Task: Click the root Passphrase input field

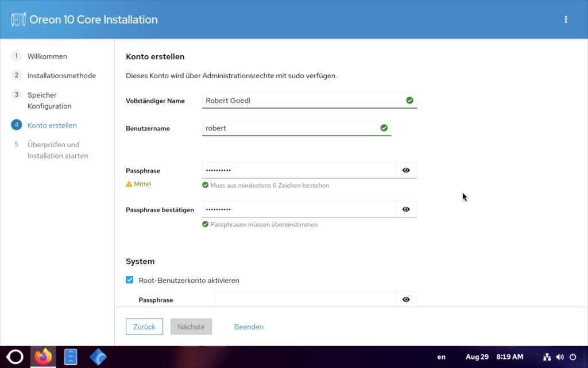Action: point(305,299)
